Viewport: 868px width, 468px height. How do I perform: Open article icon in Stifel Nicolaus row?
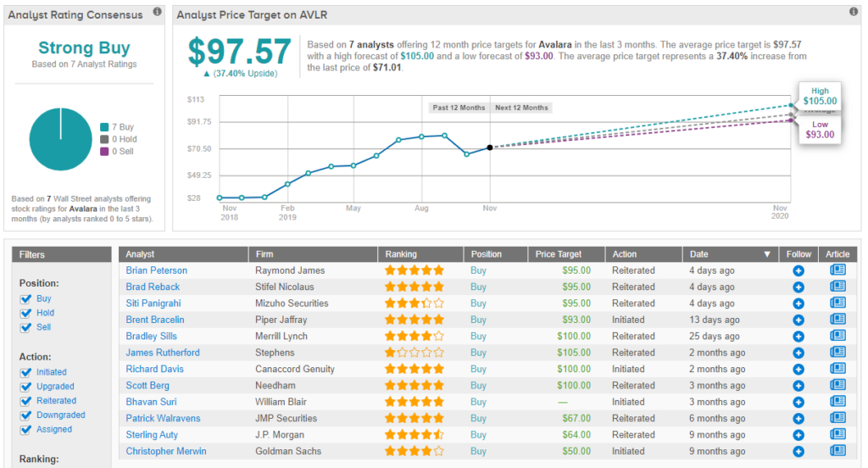pyautogui.click(x=837, y=287)
